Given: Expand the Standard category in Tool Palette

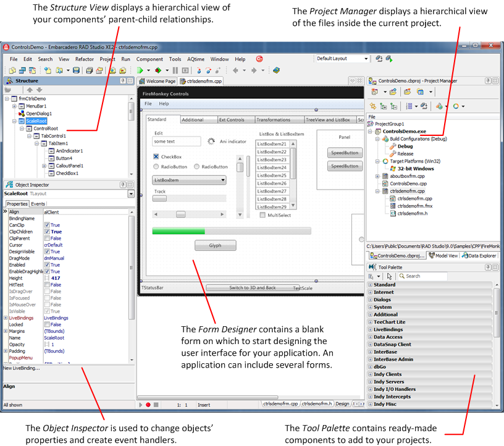Looking at the screenshot, I should point(371,285).
